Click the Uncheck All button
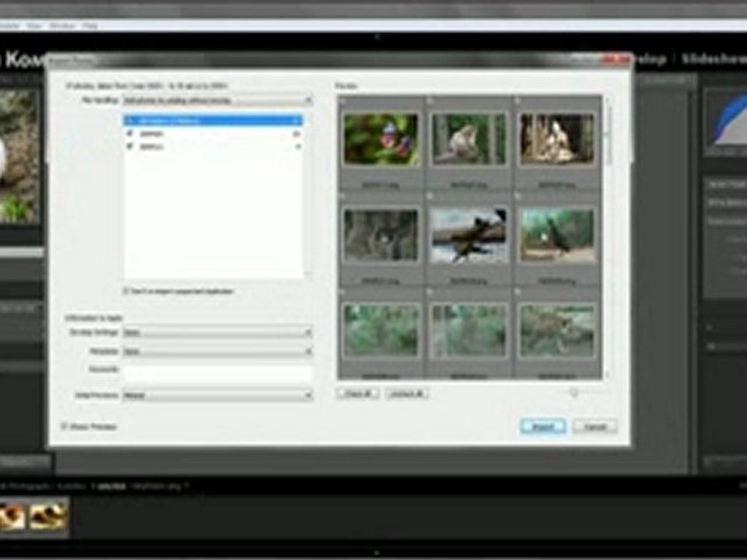 tap(407, 394)
